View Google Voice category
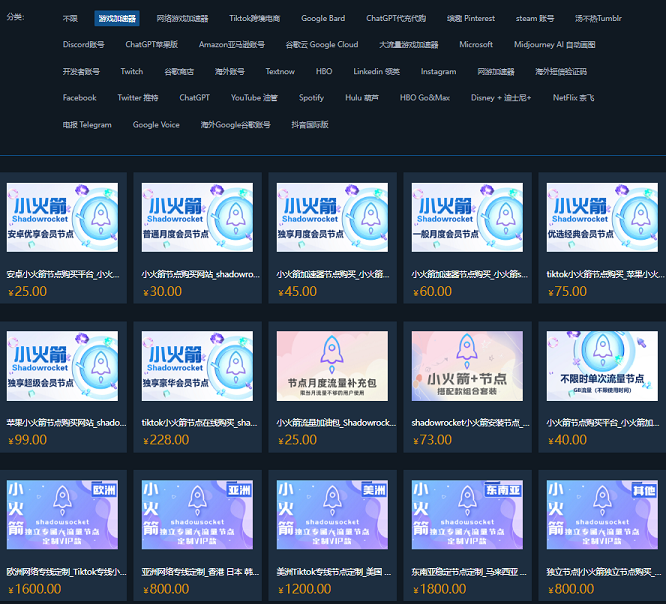The image size is (666, 604). point(156,124)
